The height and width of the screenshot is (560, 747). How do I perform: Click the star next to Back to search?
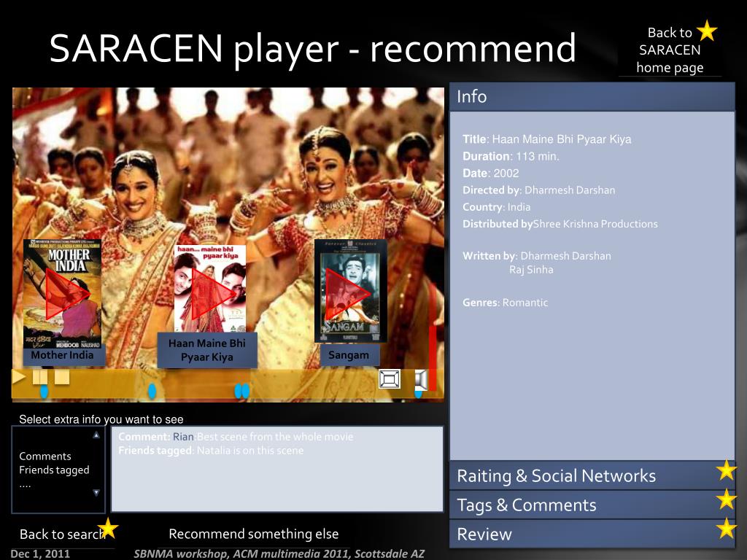pyautogui.click(x=108, y=528)
